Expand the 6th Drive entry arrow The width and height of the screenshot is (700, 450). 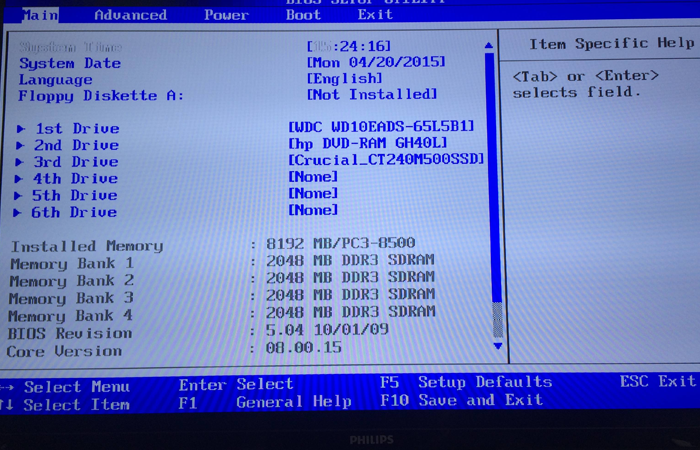[17, 212]
